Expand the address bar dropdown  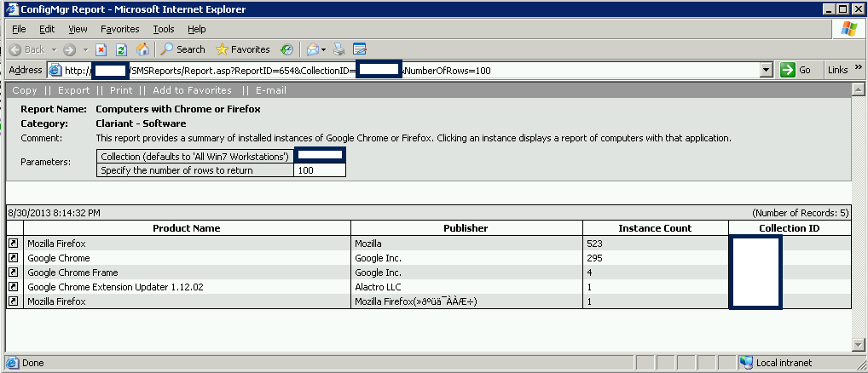pos(767,70)
